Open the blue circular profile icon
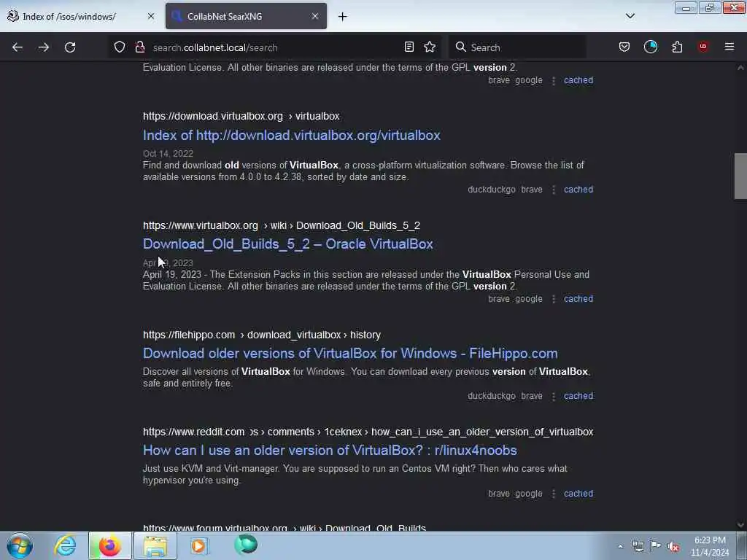The width and height of the screenshot is (747, 560). point(650,47)
